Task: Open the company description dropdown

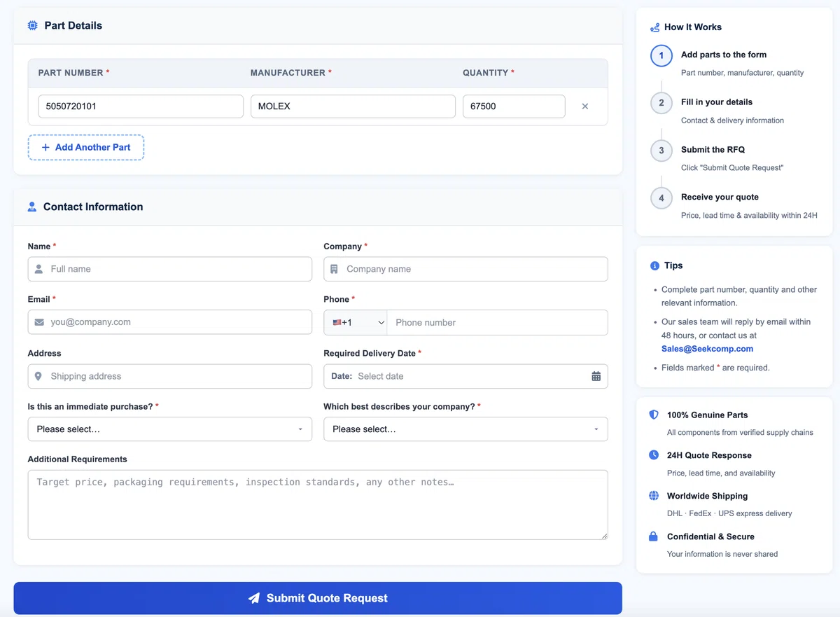Action: pyautogui.click(x=465, y=429)
